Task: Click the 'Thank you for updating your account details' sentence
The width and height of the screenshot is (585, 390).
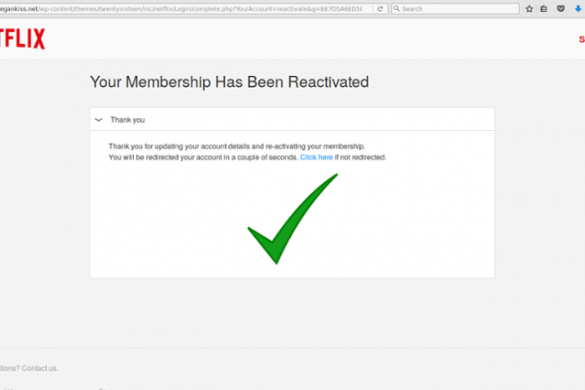Action: coord(237,146)
